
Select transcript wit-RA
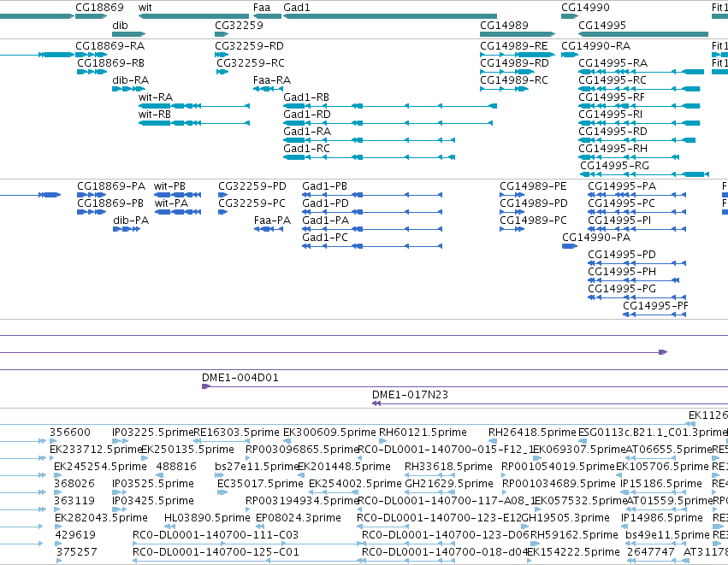tap(194, 106)
